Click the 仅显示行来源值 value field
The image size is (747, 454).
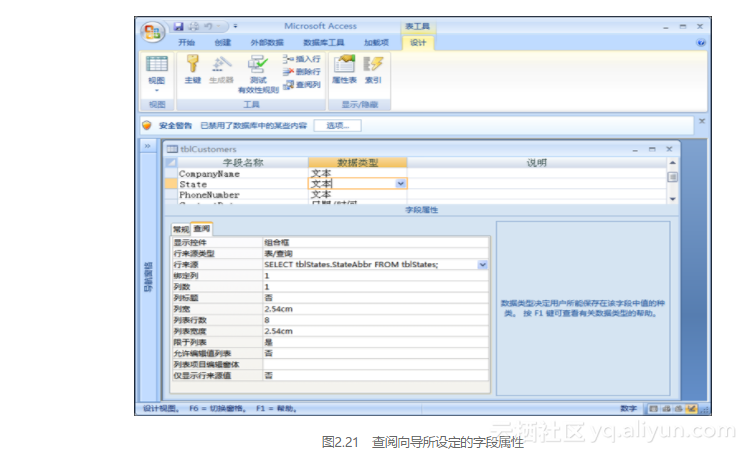click(376, 375)
